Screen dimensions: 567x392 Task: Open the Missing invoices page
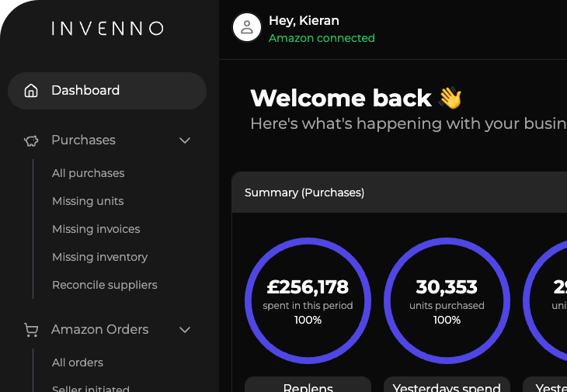click(x=96, y=229)
